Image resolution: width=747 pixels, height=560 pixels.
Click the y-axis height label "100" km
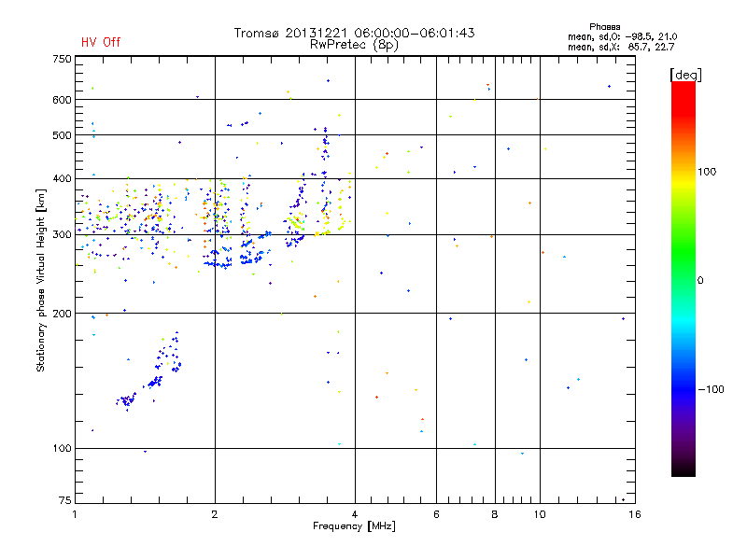(x=62, y=449)
